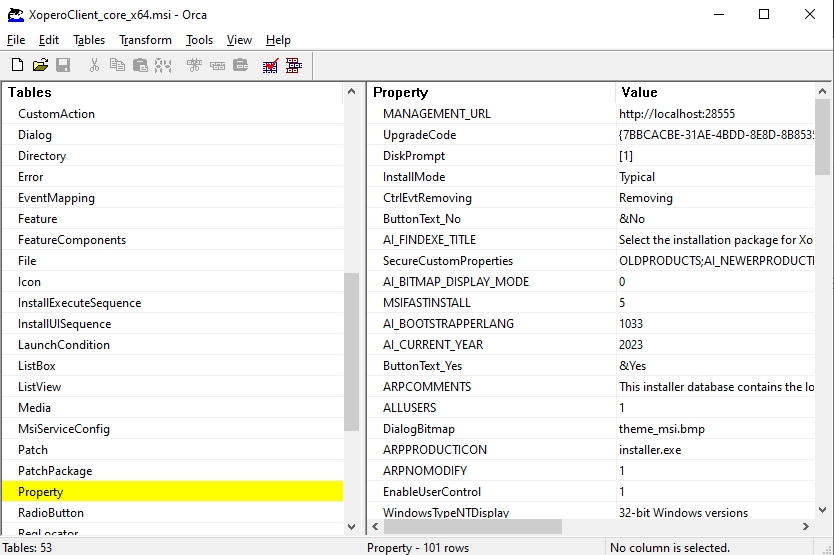
Task: Click the rightmost red table toolbar icon
Action: click(293, 66)
